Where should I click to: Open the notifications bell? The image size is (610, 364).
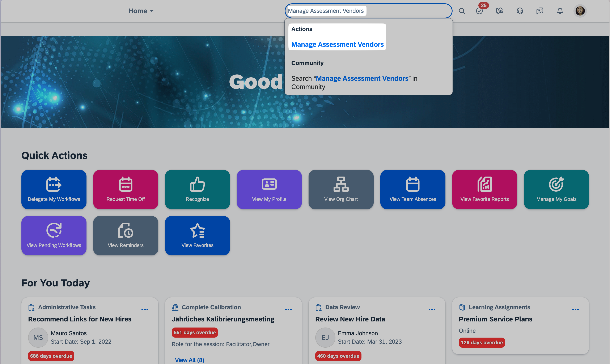560,11
